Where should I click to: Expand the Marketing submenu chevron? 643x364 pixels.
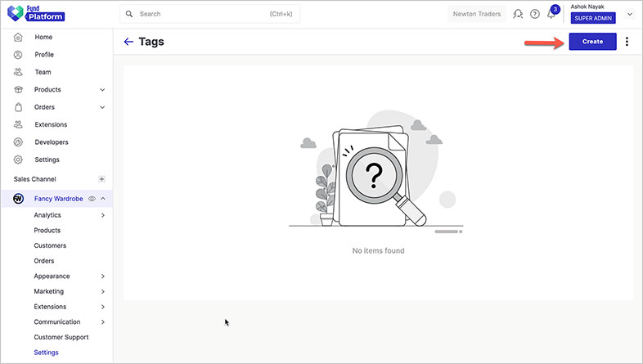point(103,291)
